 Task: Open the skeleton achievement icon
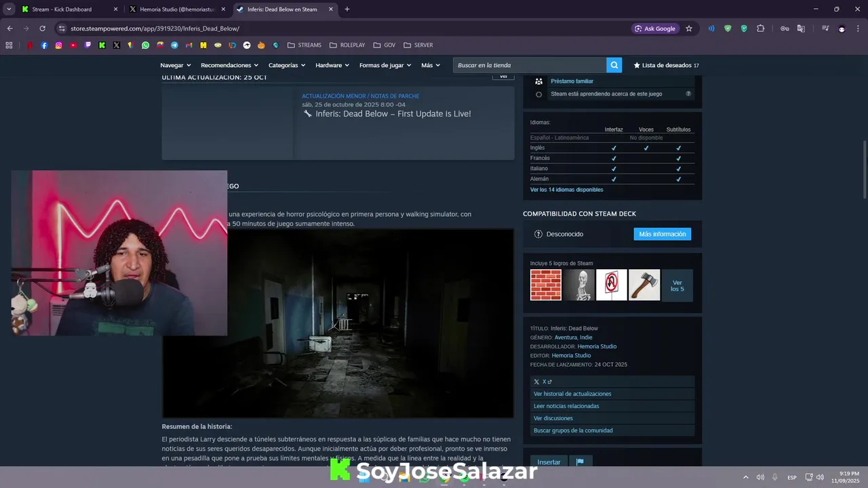coord(578,285)
